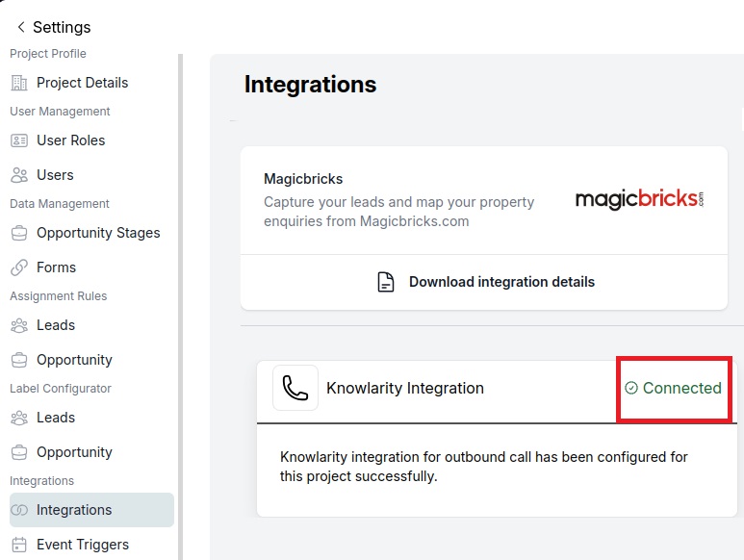The image size is (744, 560).
Task: Click the Knowlarity phone icon
Action: (x=295, y=388)
